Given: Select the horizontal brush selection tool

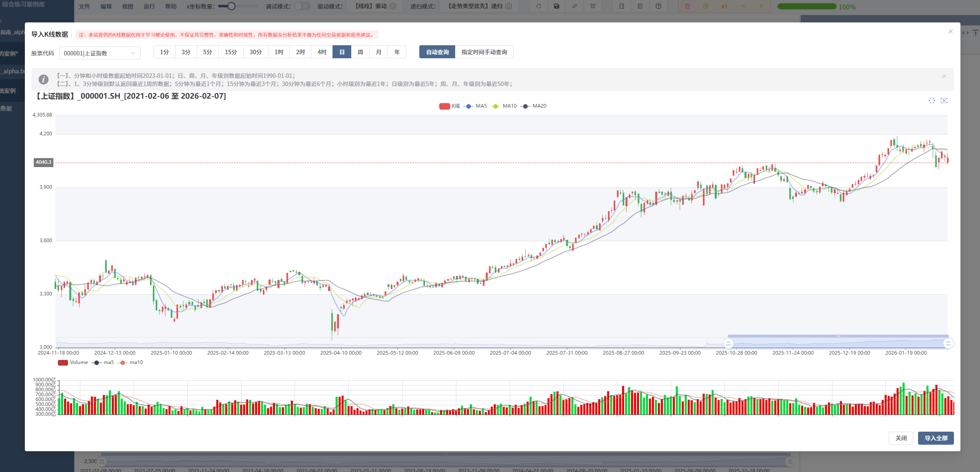Looking at the screenshot, I should click(x=932, y=101).
